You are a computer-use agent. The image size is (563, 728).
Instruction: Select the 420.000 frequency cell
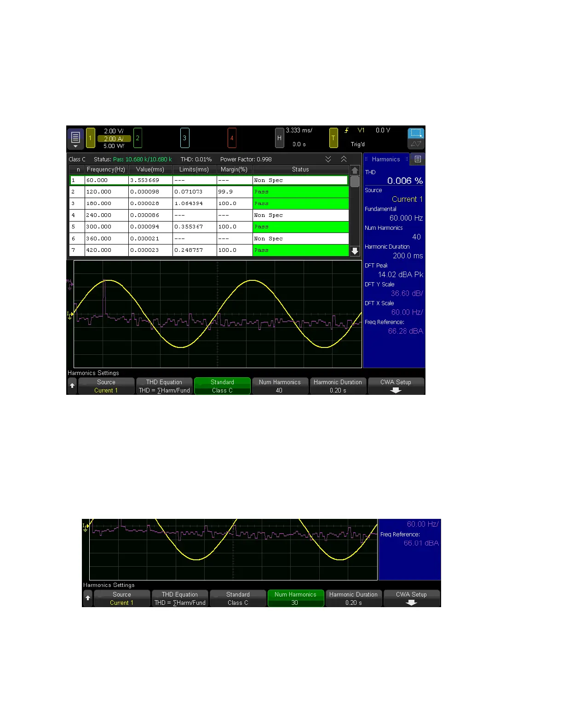(107, 250)
